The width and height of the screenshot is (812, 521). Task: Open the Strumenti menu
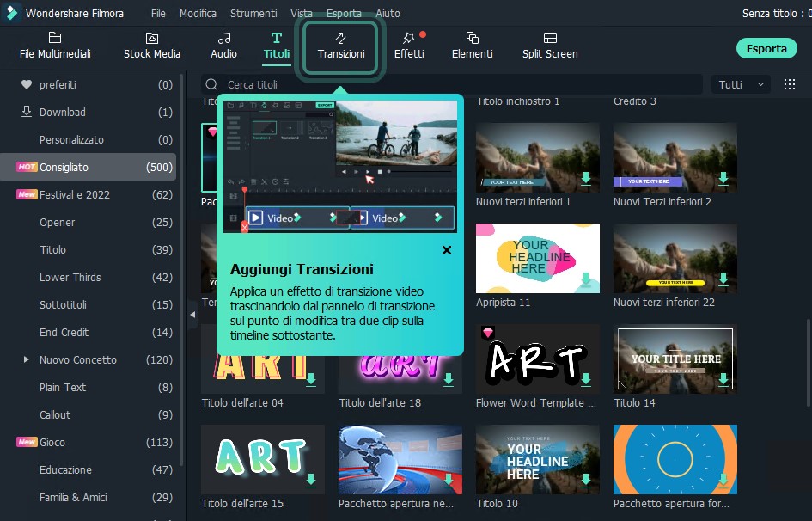click(x=253, y=14)
